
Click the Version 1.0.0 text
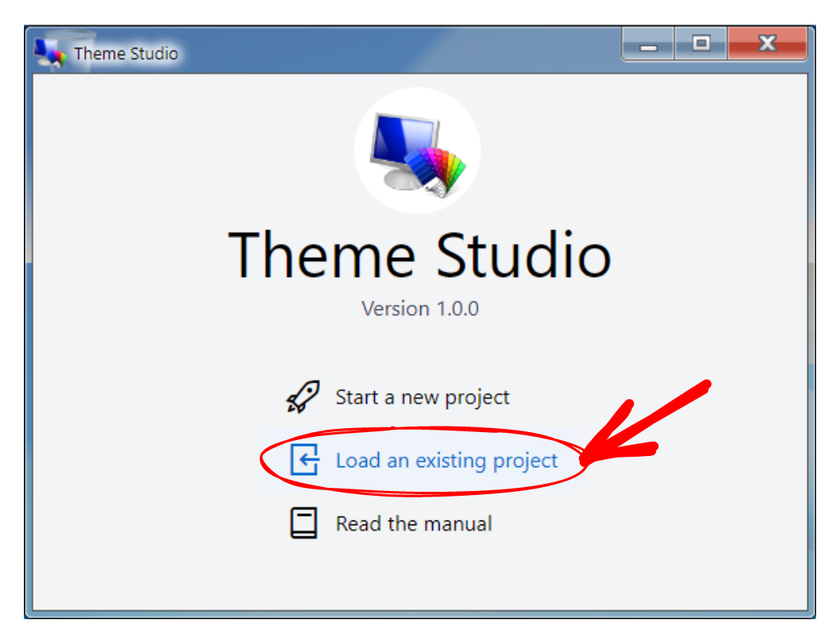click(x=420, y=309)
